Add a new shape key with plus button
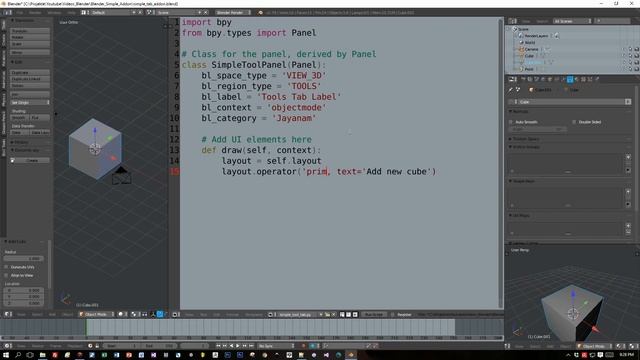Screen dimensions: 640x360 628,191
